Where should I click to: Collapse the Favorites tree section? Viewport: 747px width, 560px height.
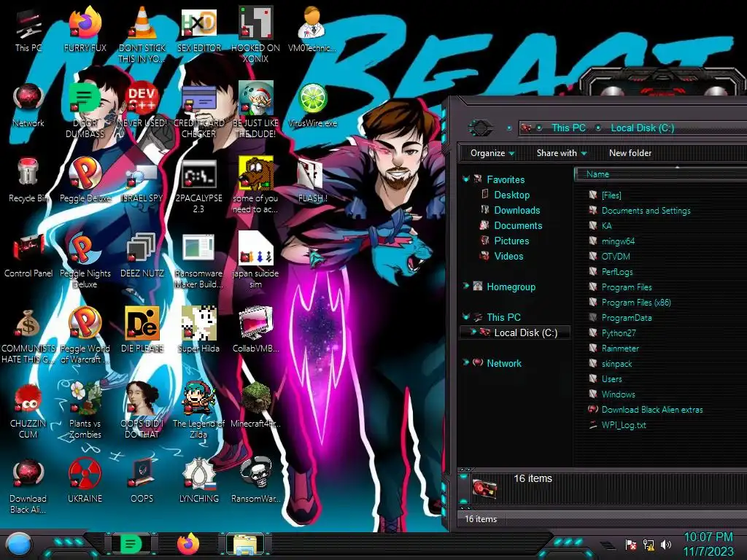pyautogui.click(x=466, y=179)
